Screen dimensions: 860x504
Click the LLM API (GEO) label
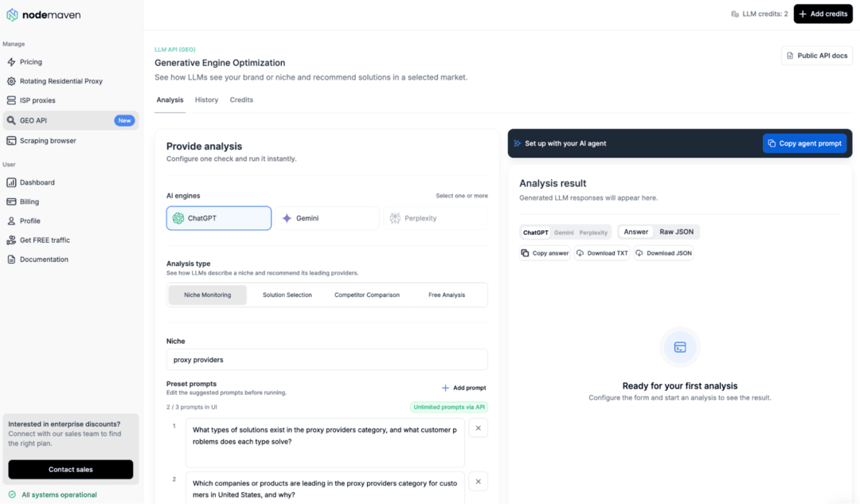[175, 49]
